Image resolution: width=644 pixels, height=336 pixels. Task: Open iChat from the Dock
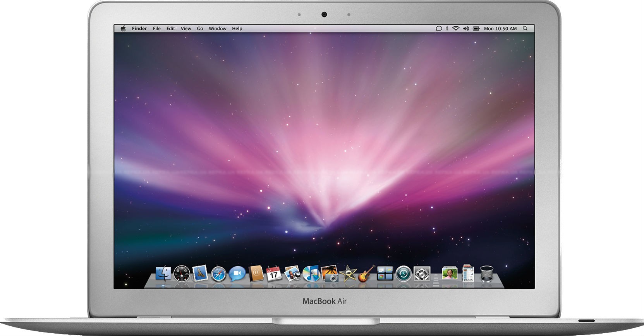coord(237,274)
